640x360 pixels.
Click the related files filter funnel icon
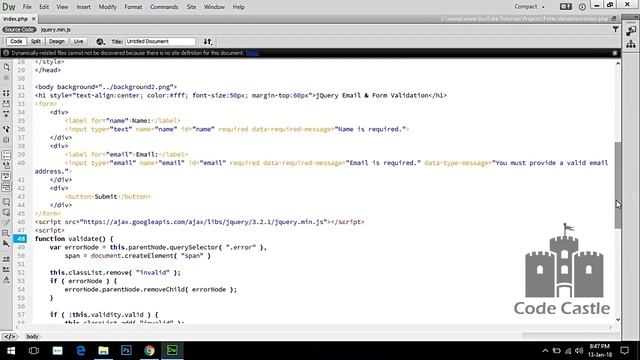click(x=615, y=29)
